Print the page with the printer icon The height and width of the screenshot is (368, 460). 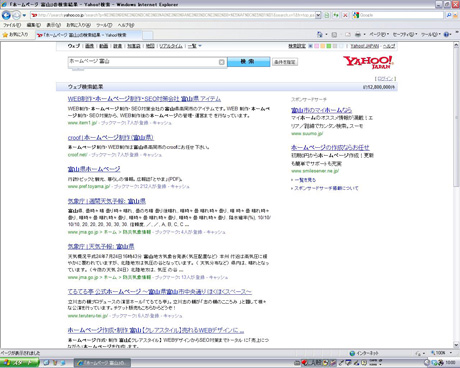pyautogui.click(x=358, y=34)
